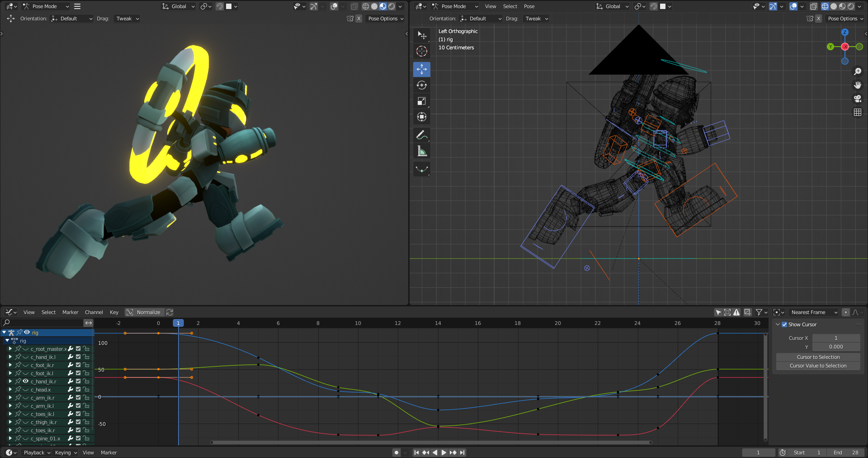Viewport: 868px width, 458px height.
Task: Activate the Scale tool in right viewport
Action: (x=421, y=101)
